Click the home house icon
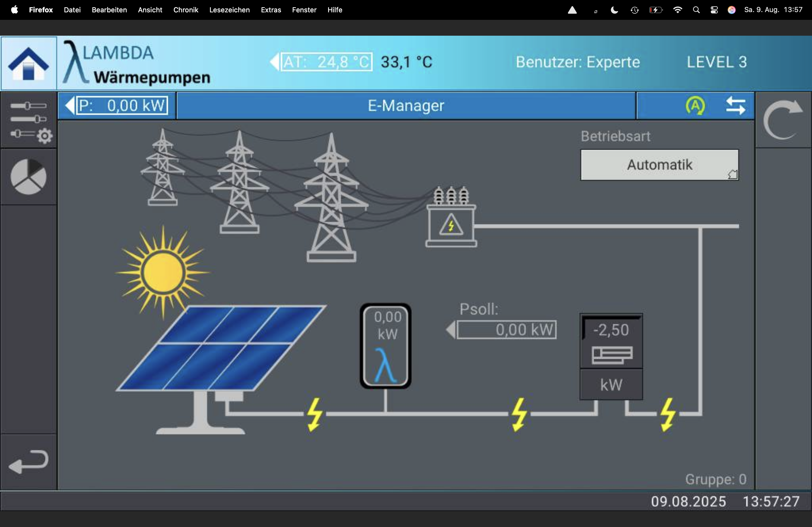 coord(29,63)
